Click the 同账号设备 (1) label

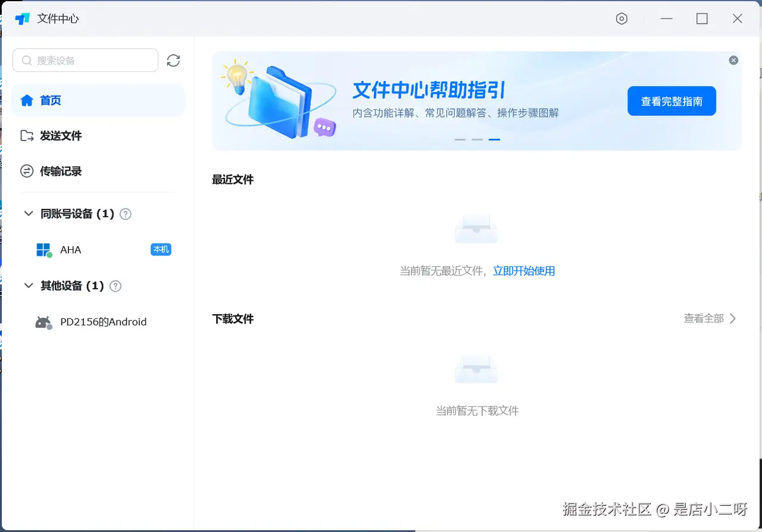tap(77, 214)
